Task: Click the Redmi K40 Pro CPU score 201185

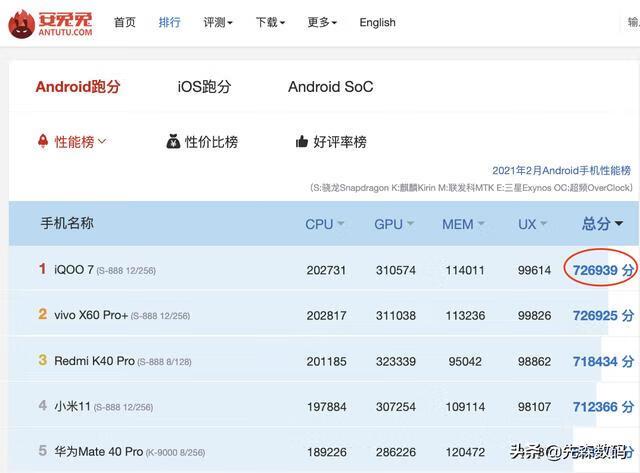Action: pos(326,361)
